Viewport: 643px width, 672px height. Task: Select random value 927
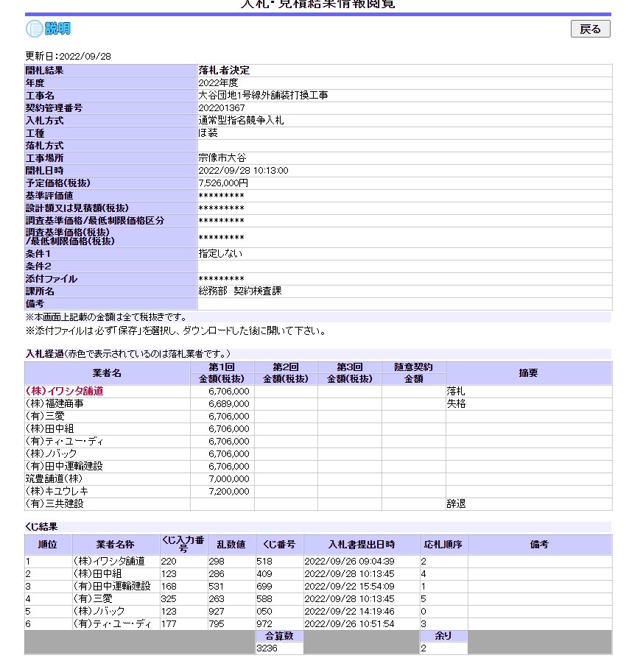217,611
